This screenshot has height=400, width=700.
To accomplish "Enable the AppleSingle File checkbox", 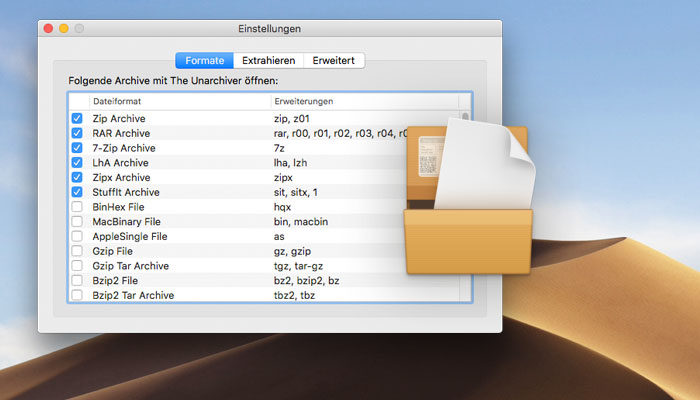I will click(77, 236).
